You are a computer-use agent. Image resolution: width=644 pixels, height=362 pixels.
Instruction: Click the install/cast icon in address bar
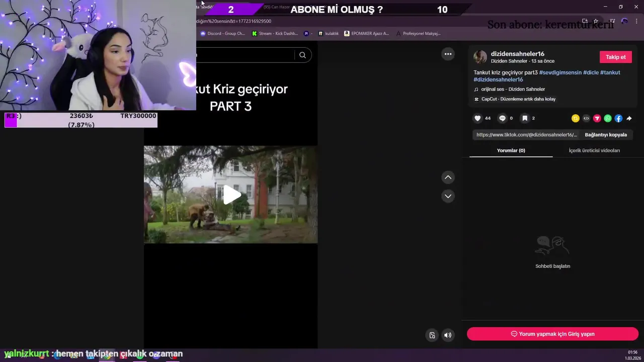(585, 21)
